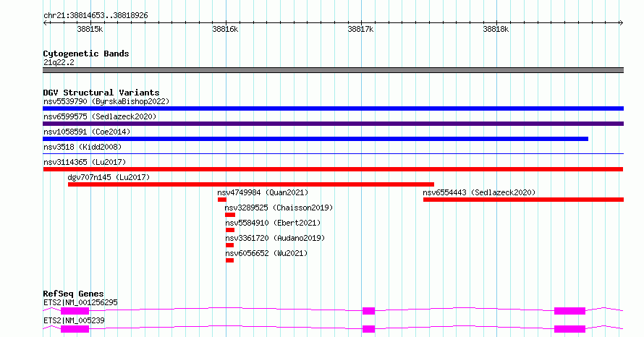Select the middle exon of ETS2 NM_001256295
The width and height of the screenshot is (644, 337).
point(369,311)
